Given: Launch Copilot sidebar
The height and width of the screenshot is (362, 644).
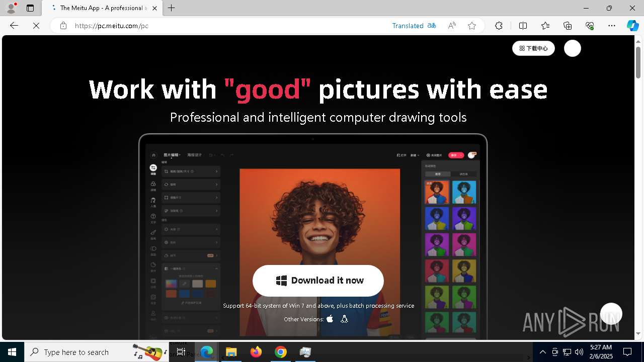Looking at the screenshot, I should pos(632,26).
